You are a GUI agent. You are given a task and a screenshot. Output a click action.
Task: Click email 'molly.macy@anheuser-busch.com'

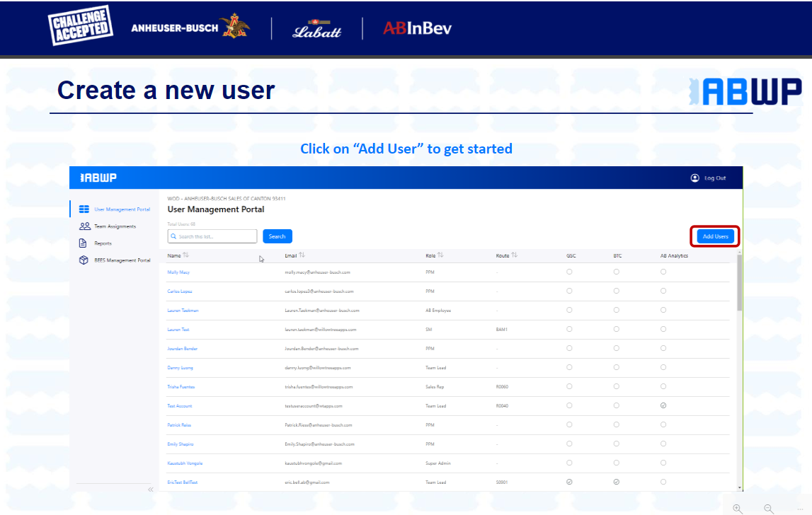[x=317, y=272]
